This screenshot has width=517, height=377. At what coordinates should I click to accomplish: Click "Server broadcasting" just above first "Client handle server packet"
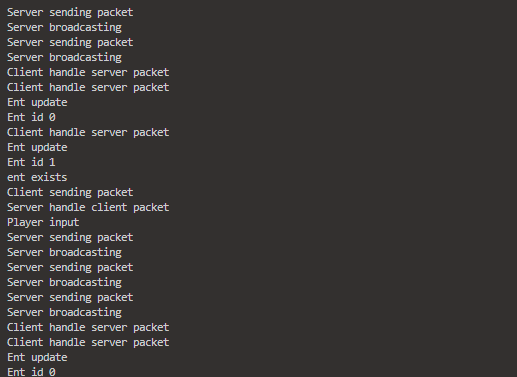click(64, 57)
